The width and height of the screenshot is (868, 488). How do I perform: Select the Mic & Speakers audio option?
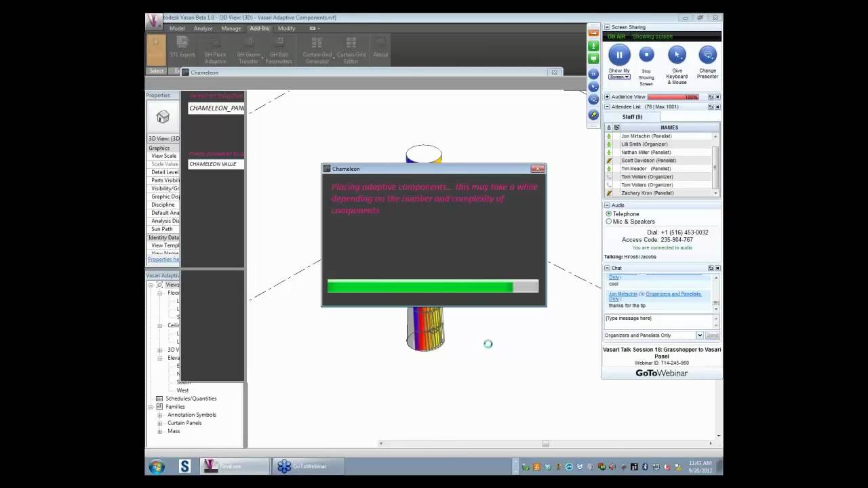[x=608, y=222]
